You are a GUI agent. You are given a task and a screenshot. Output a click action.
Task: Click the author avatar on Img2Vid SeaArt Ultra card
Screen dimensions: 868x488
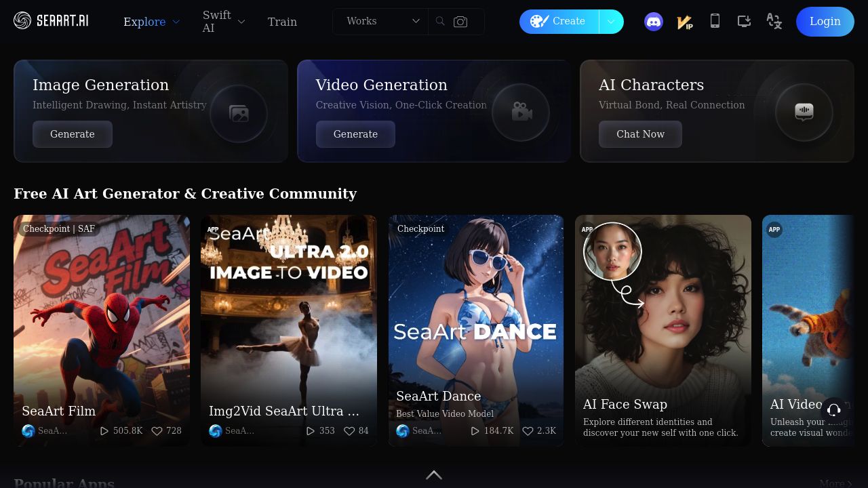pos(216,431)
